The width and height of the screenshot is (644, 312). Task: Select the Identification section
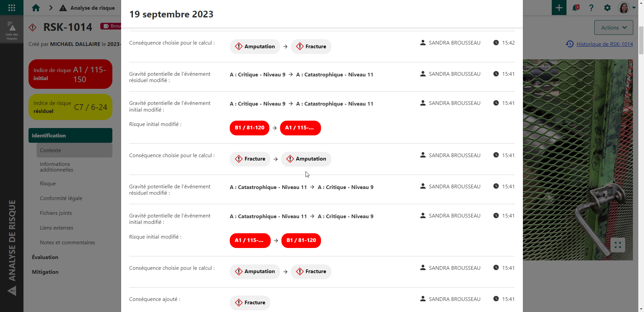[x=70, y=135]
